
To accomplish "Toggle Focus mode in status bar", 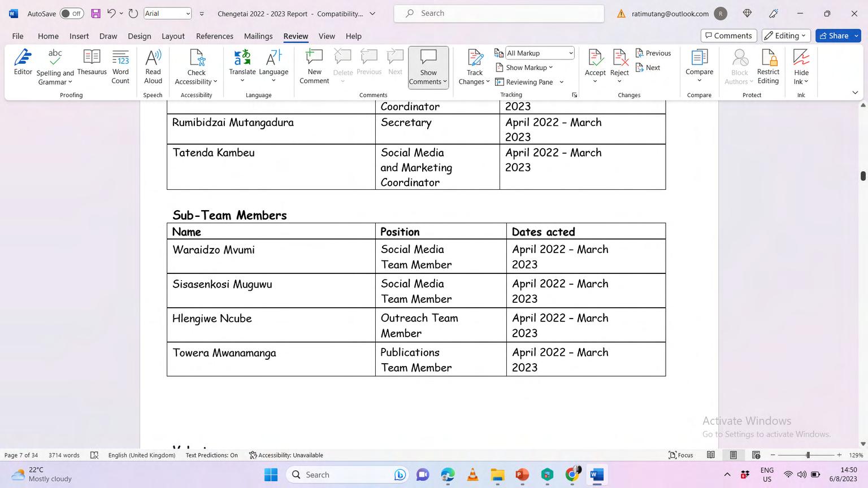I will tap(681, 455).
